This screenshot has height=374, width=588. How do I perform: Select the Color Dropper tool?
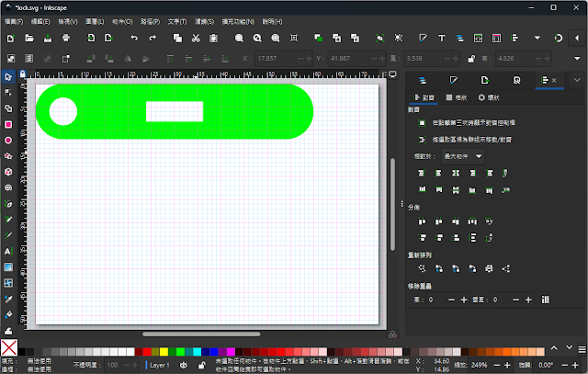click(8, 299)
